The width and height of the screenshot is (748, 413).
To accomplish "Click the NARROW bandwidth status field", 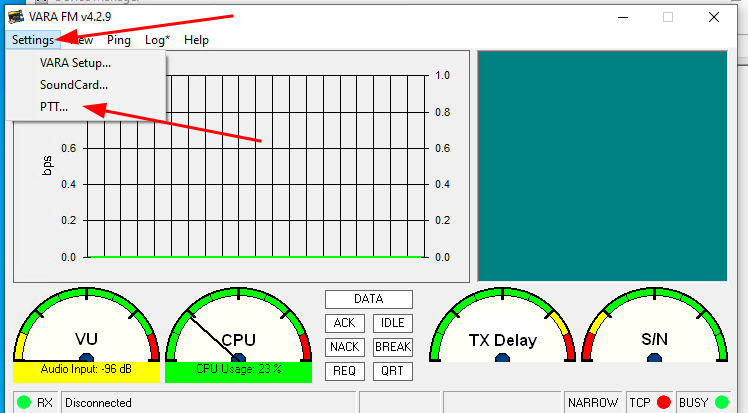I will (x=593, y=403).
